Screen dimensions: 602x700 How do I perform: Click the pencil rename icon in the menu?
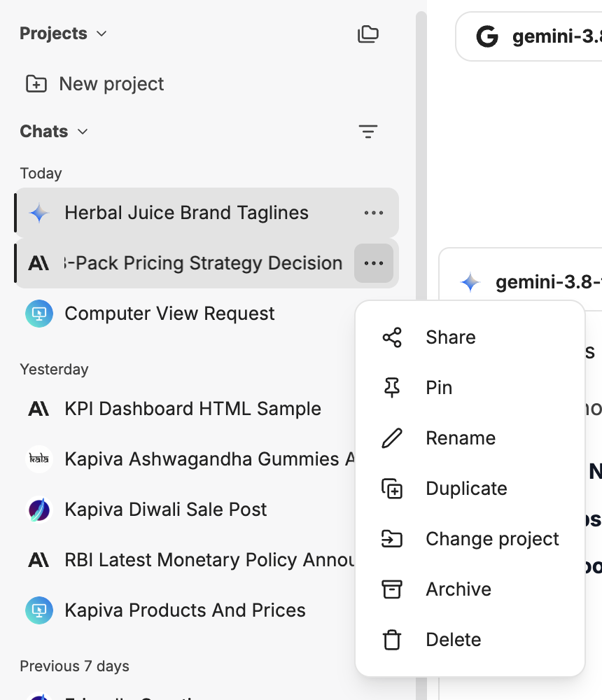coord(392,438)
